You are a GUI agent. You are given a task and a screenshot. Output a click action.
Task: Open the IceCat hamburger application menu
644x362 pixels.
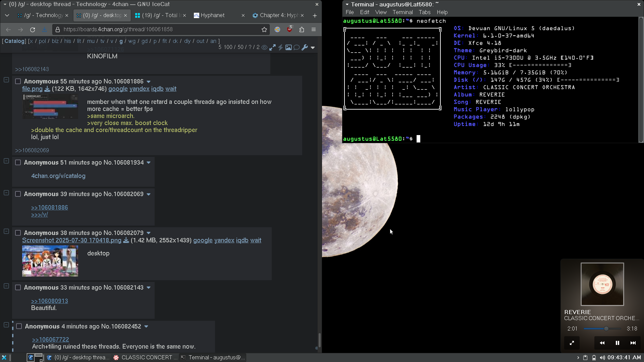tap(314, 29)
